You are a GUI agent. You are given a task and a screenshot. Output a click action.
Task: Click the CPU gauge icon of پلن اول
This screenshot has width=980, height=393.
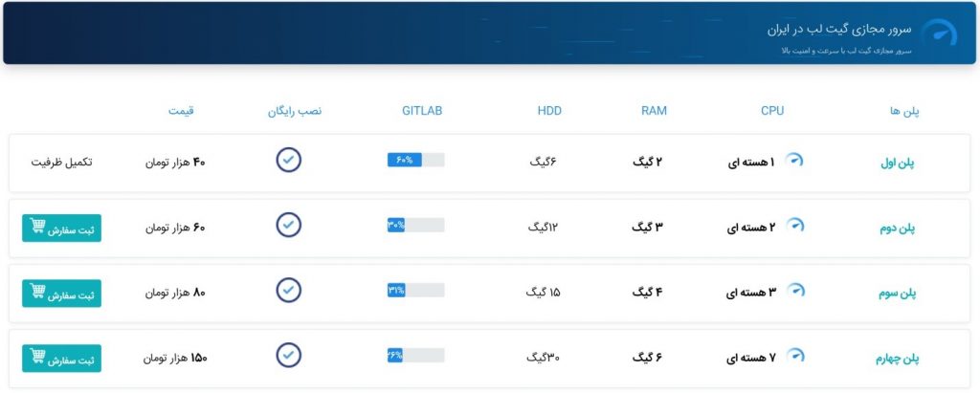(794, 160)
